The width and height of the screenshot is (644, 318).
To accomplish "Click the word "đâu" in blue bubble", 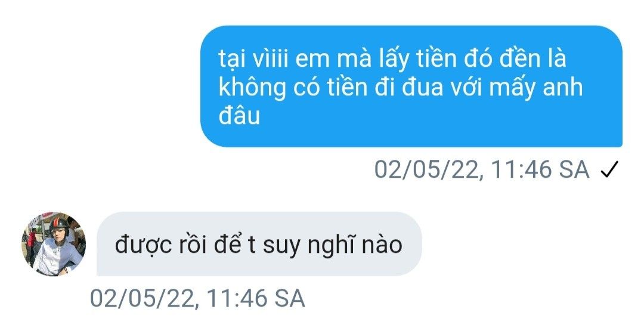I will point(239,116).
